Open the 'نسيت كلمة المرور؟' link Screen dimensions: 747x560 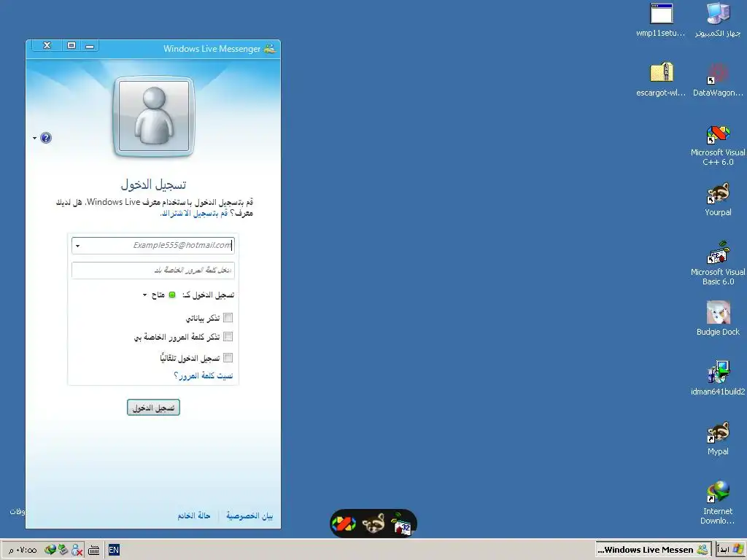tap(204, 376)
